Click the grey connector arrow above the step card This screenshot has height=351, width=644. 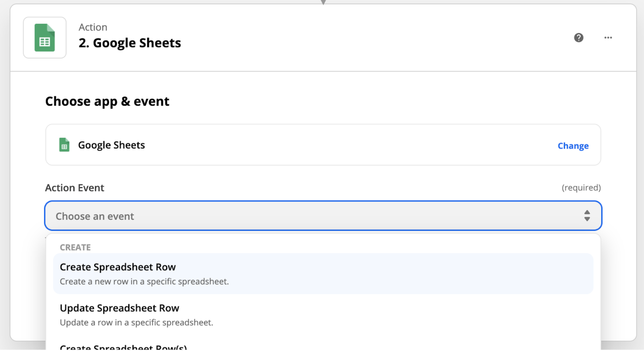tap(323, 2)
